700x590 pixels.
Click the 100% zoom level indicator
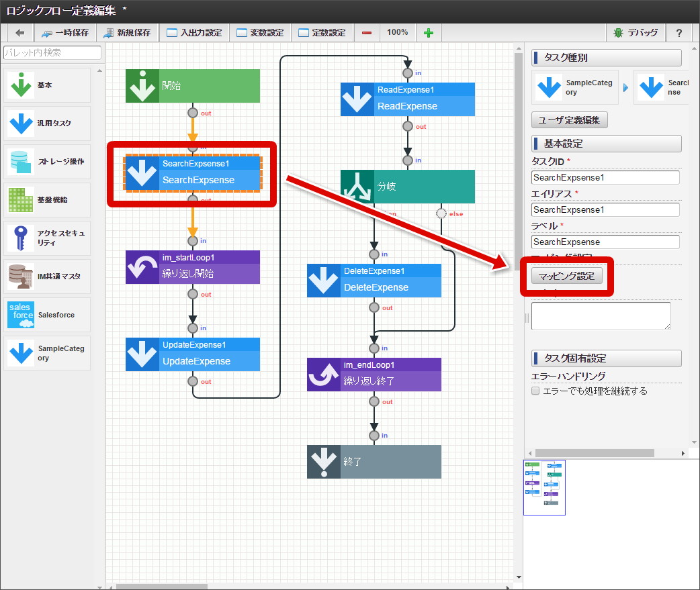397,33
